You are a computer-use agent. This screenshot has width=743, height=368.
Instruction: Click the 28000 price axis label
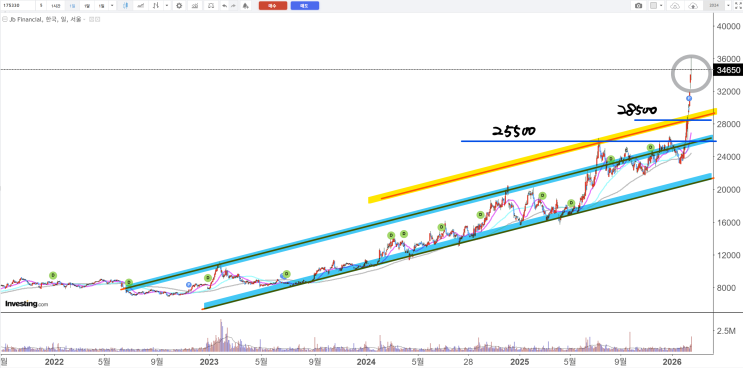(x=728, y=124)
